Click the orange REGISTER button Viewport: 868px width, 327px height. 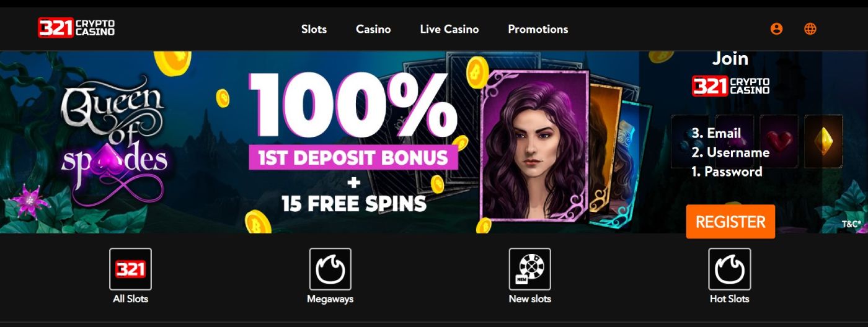coord(730,222)
